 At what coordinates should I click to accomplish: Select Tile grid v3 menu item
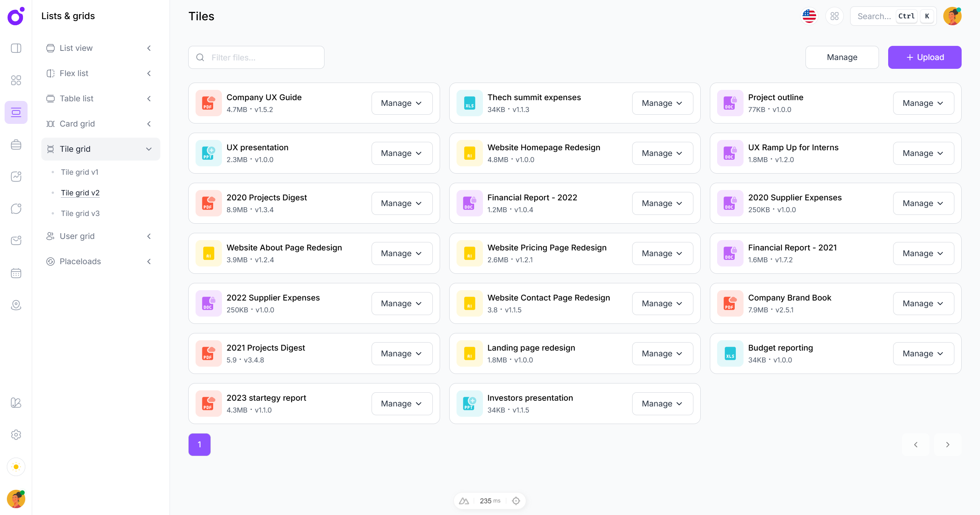[80, 213]
